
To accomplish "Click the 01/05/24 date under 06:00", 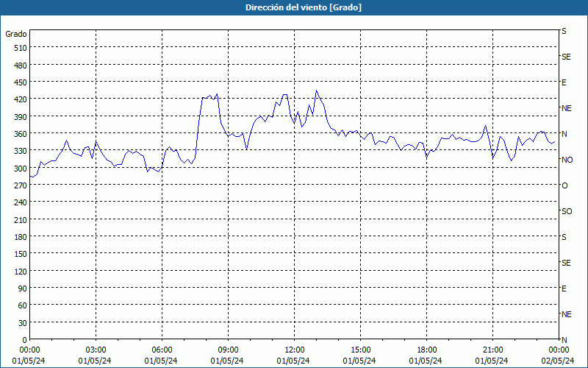I will click(x=161, y=361).
